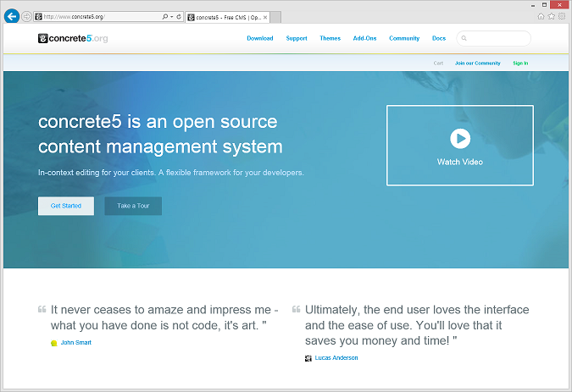572x392 pixels.
Task: Open Favorites star icon
Action: point(552,16)
